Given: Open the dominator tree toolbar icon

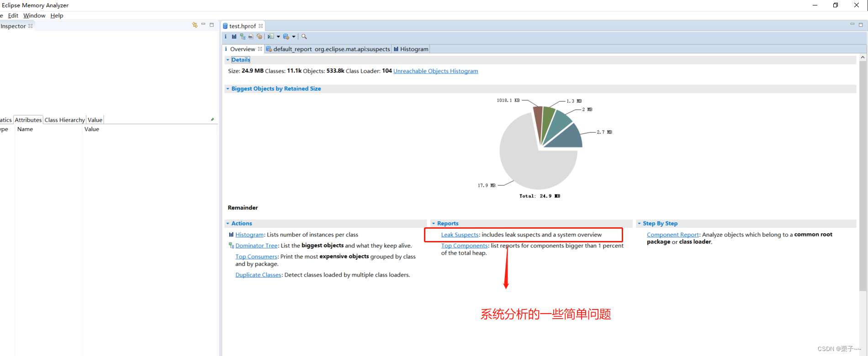Looking at the screenshot, I should pyautogui.click(x=243, y=37).
